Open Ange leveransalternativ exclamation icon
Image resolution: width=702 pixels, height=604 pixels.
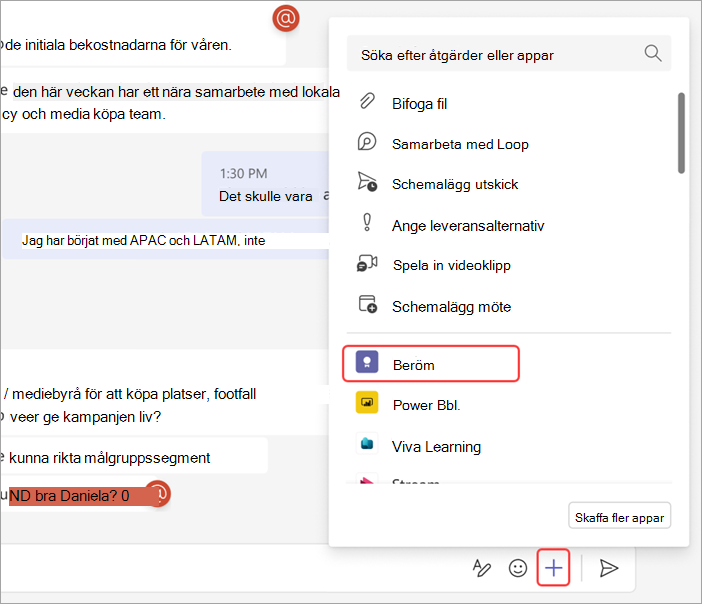(367, 222)
